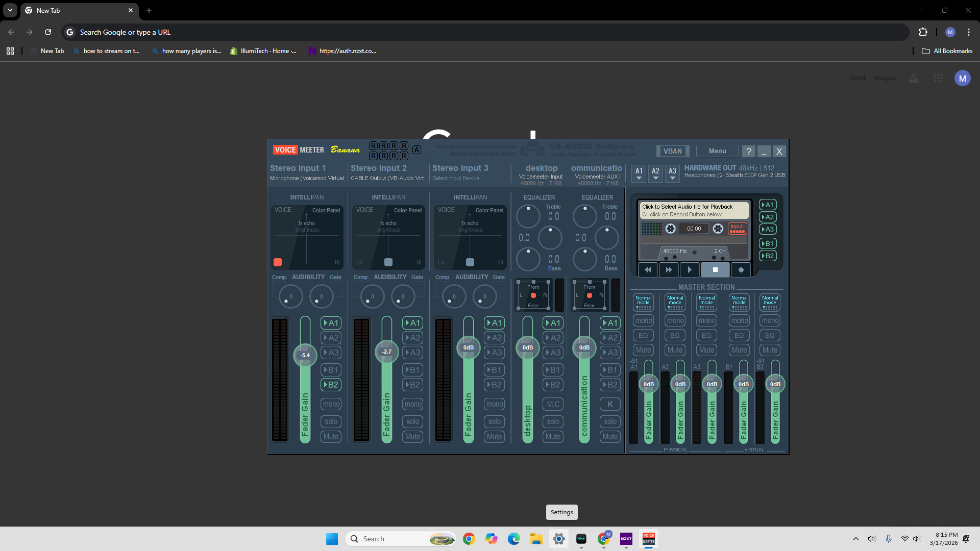980x551 pixels.
Task: Open Chrome tab search chevron
Action: pyautogui.click(x=10, y=10)
